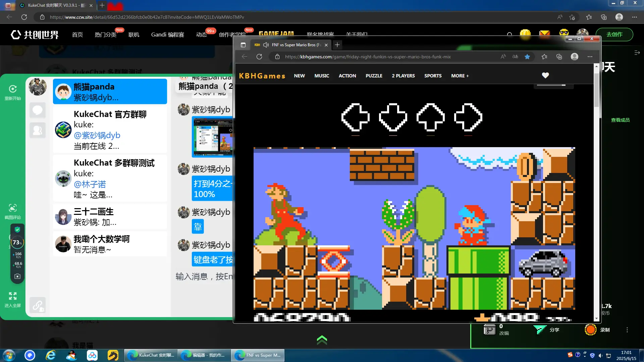Open the KukeChat 多群聊测试 conversation
Screen dimensions: 644x362
110,178
